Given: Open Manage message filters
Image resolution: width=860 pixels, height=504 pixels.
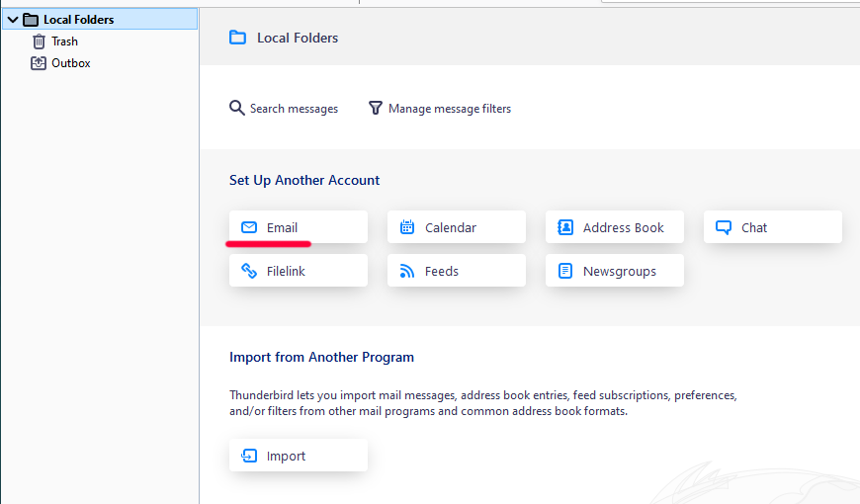Looking at the screenshot, I should [450, 109].
